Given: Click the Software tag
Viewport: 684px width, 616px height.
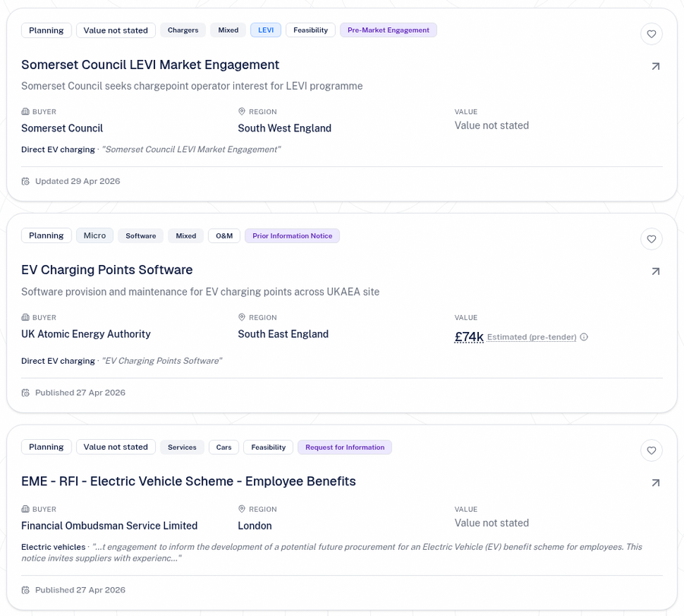Looking at the screenshot, I should 141,236.
